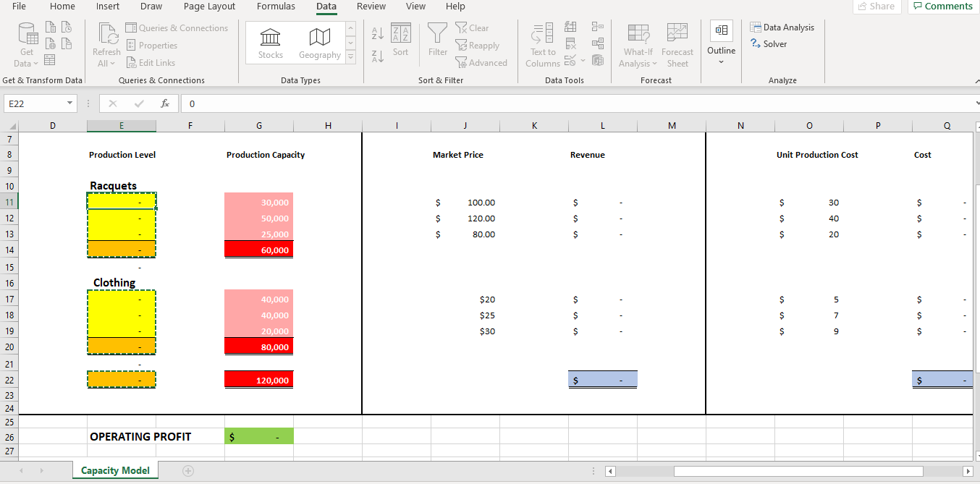Launch the Solver add-in
Viewport: 980px width, 484px height.
click(769, 44)
